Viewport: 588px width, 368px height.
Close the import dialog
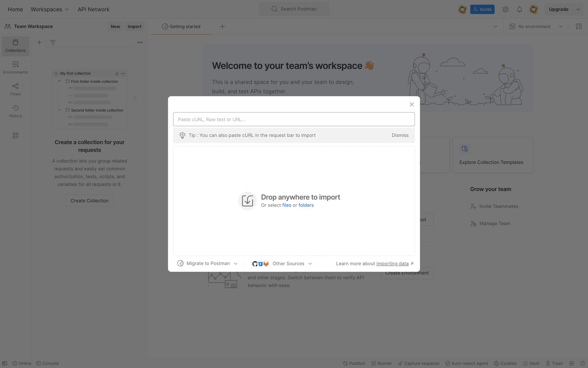click(412, 105)
